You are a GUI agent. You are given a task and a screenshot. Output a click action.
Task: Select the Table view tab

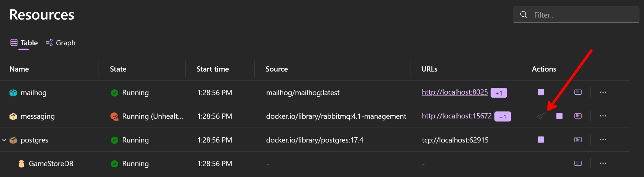tap(24, 43)
